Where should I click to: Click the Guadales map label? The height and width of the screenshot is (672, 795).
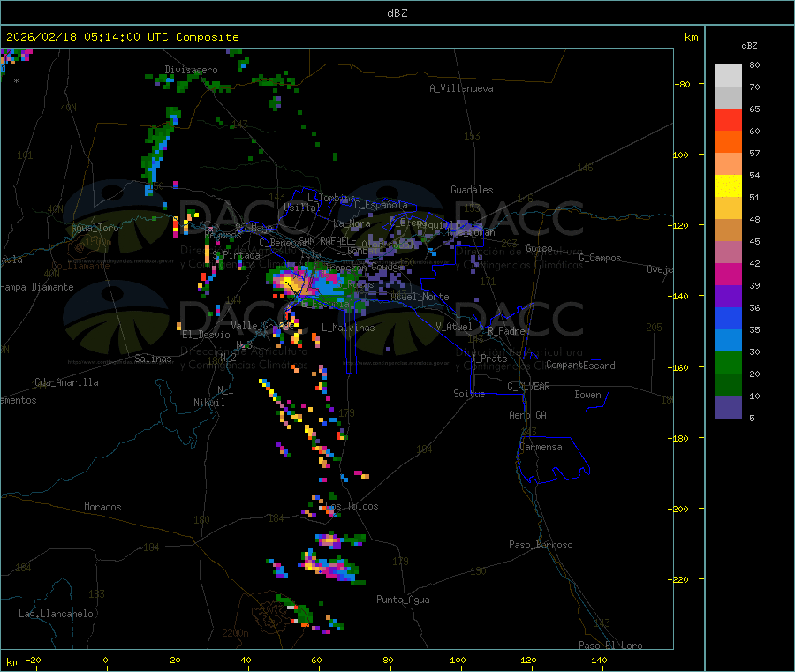coord(472,190)
